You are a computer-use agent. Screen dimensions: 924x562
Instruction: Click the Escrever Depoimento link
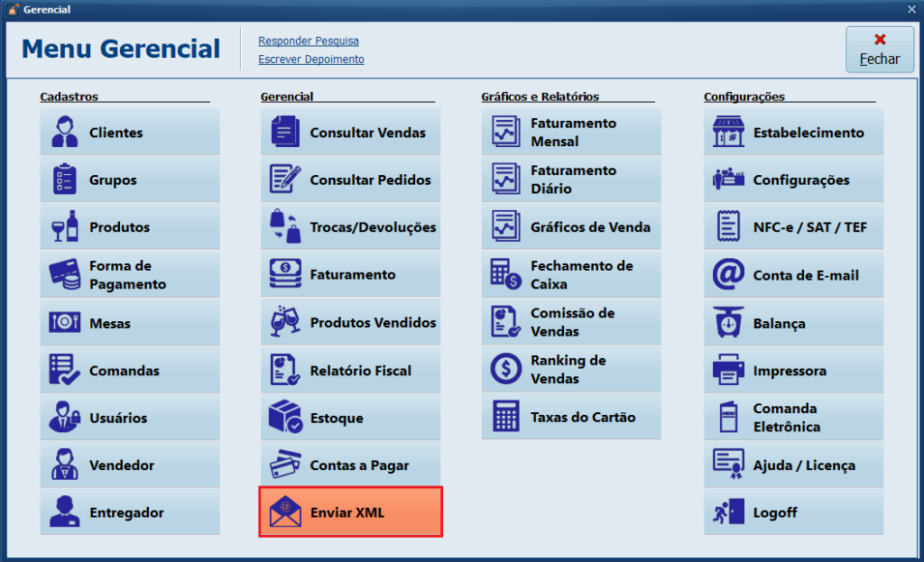[310, 60]
